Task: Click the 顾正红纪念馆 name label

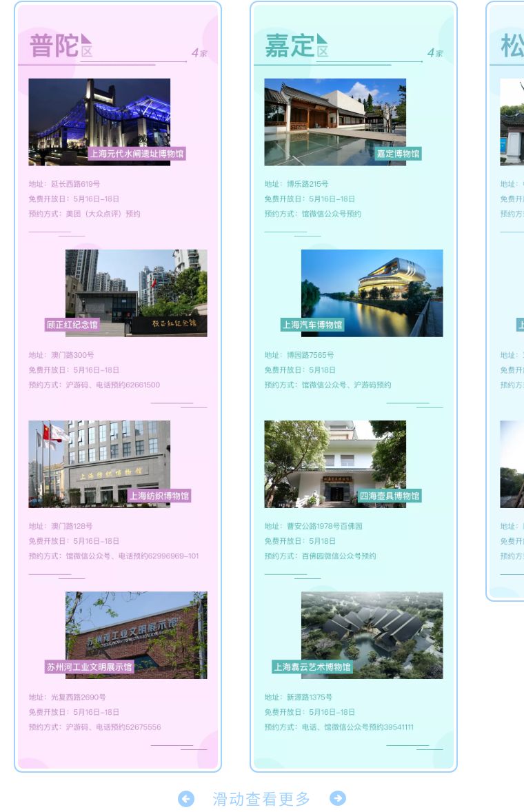Action: tap(72, 325)
